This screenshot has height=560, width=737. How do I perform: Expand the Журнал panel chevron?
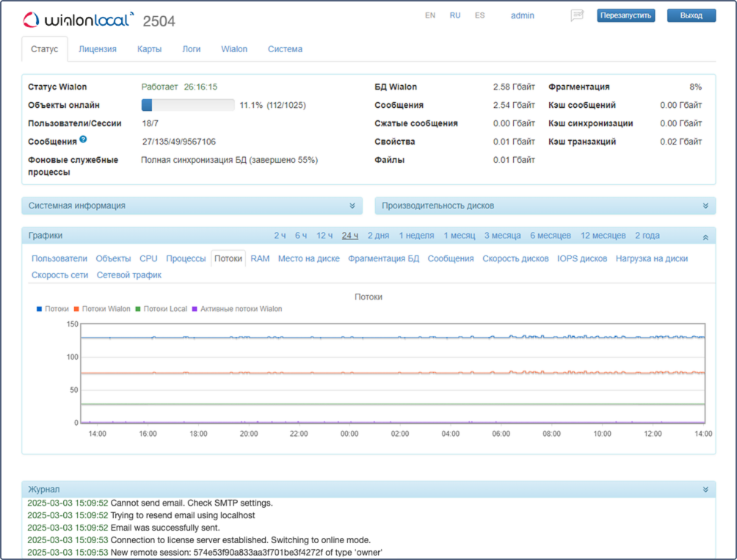705,490
